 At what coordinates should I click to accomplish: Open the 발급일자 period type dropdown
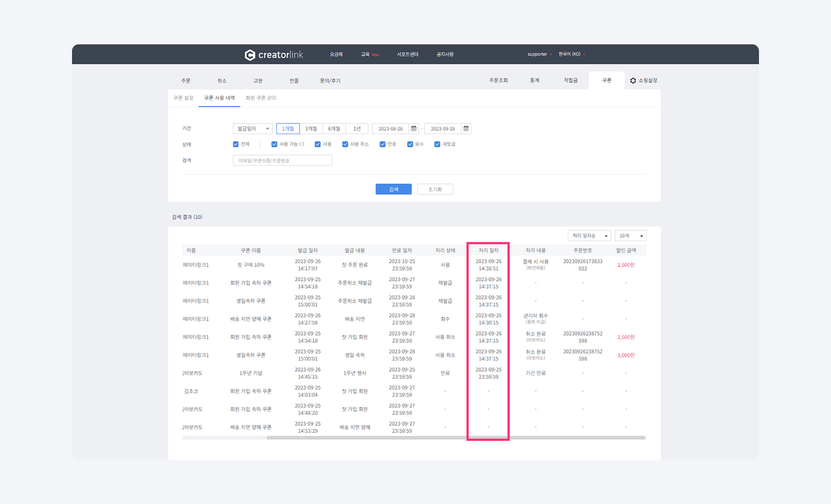[253, 128]
